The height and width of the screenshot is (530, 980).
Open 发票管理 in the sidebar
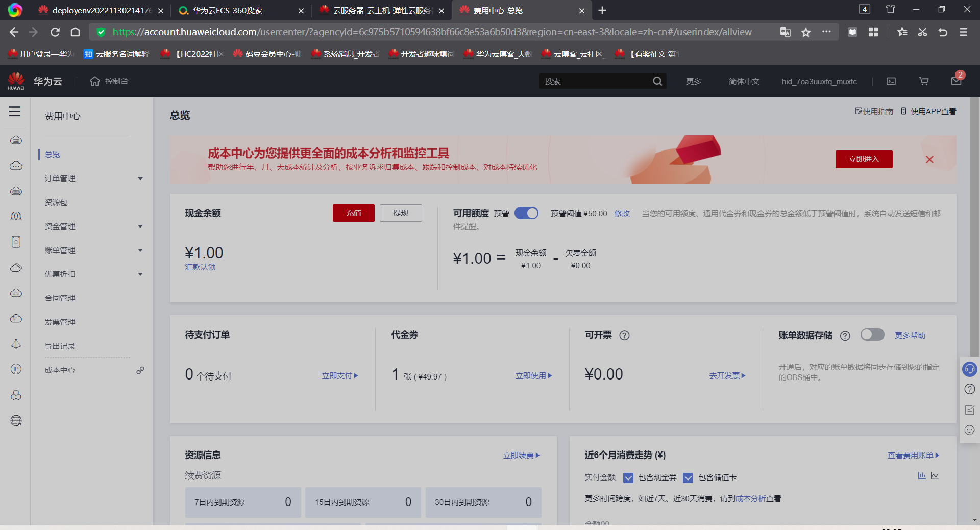(60, 322)
